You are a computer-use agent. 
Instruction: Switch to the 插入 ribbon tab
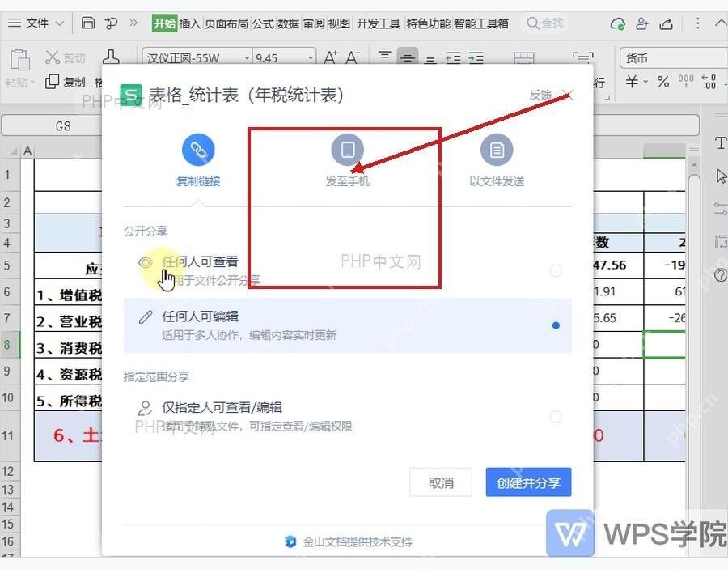tap(190, 23)
